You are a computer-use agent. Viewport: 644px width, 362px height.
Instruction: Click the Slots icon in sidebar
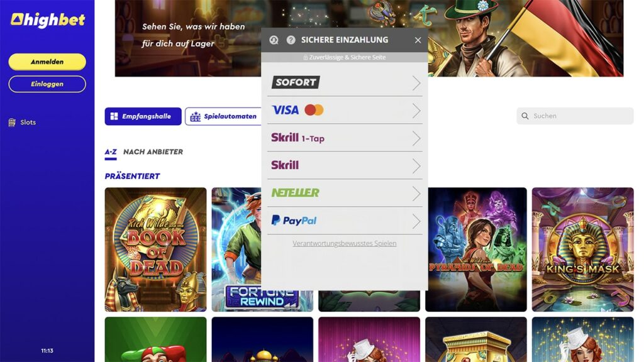tap(12, 123)
